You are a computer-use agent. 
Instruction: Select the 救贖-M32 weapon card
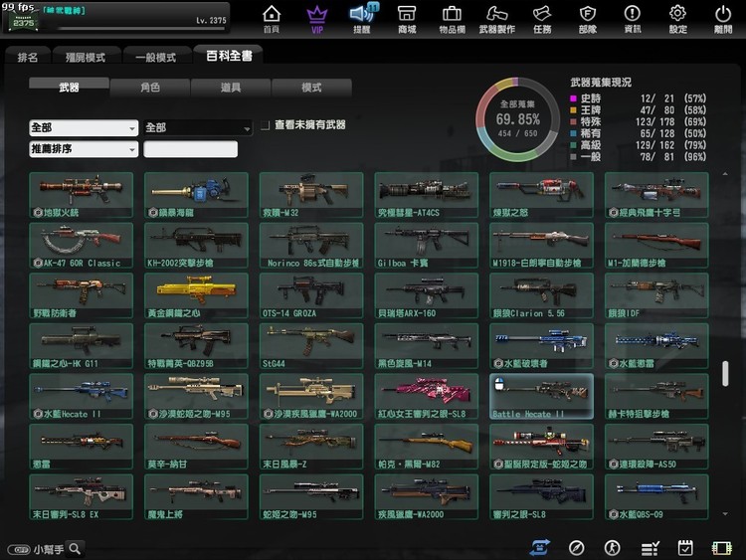coord(311,195)
